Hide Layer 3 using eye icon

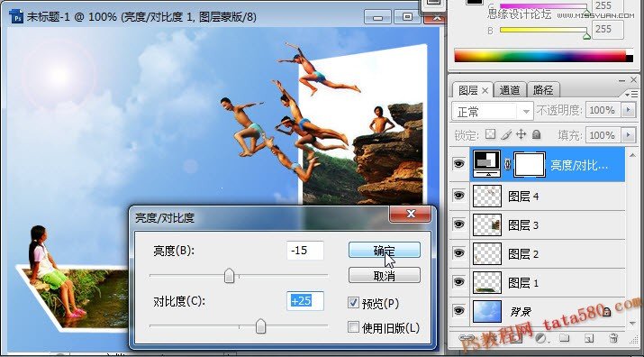(x=458, y=224)
